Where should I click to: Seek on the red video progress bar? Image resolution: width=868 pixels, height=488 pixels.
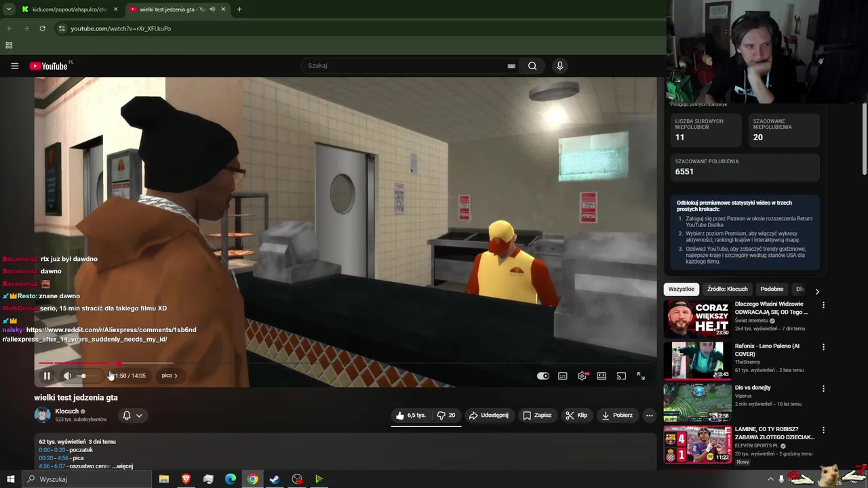tap(346, 363)
